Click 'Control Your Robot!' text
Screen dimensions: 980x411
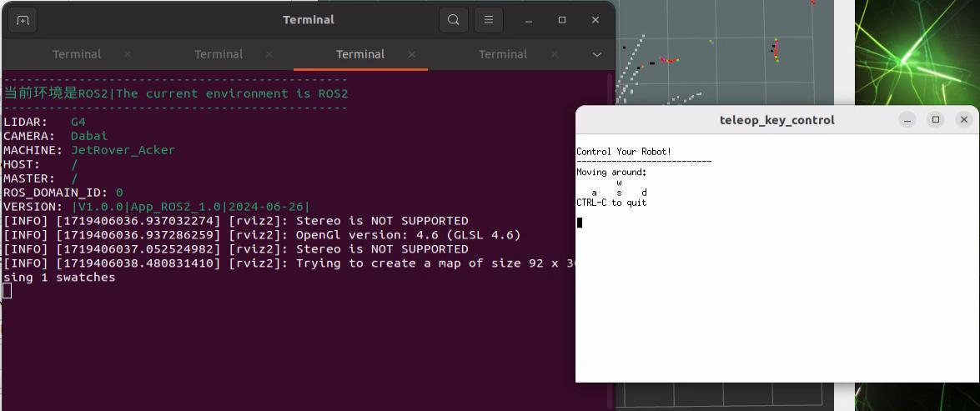pos(624,152)
